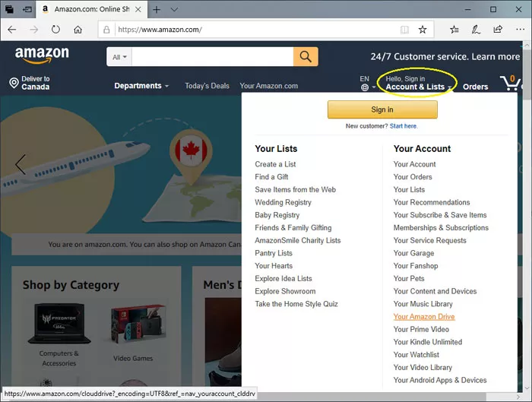Open Account & Lists dropdown
The width and height of the screenshot is (532, 402).
tap(418, 83)
